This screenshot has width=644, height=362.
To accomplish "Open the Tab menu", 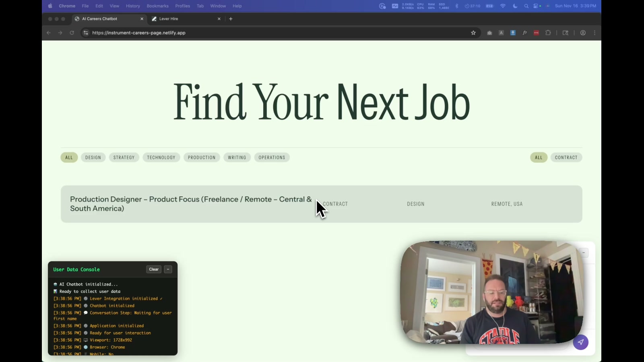I will (200, 6).
